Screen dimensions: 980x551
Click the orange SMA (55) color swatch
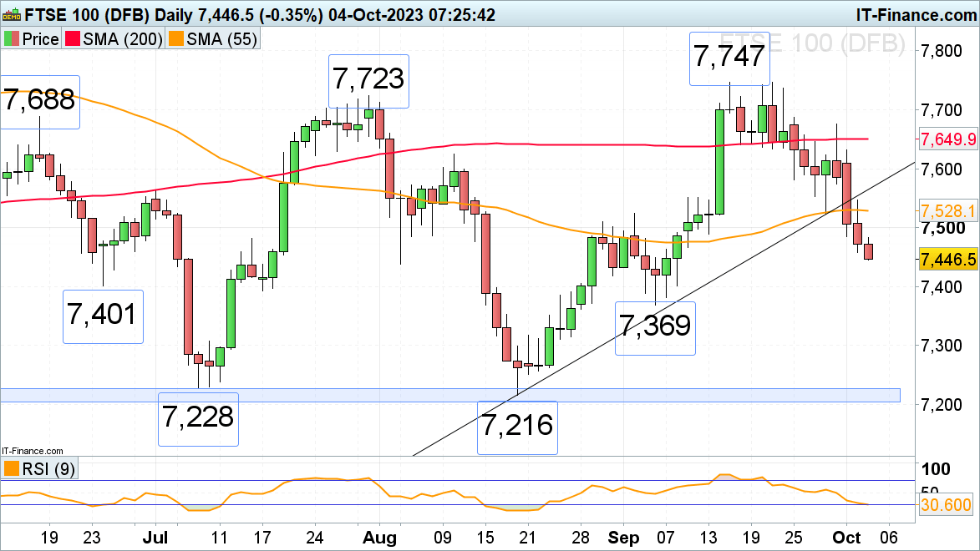[176, 39]
